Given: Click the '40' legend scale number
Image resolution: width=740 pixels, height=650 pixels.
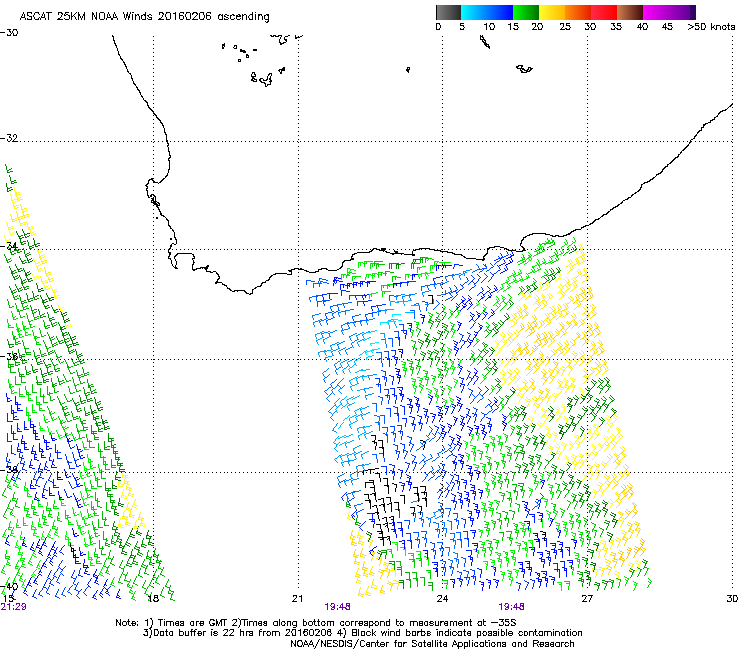Looking at the screenshot, I should tap(642, 27).
